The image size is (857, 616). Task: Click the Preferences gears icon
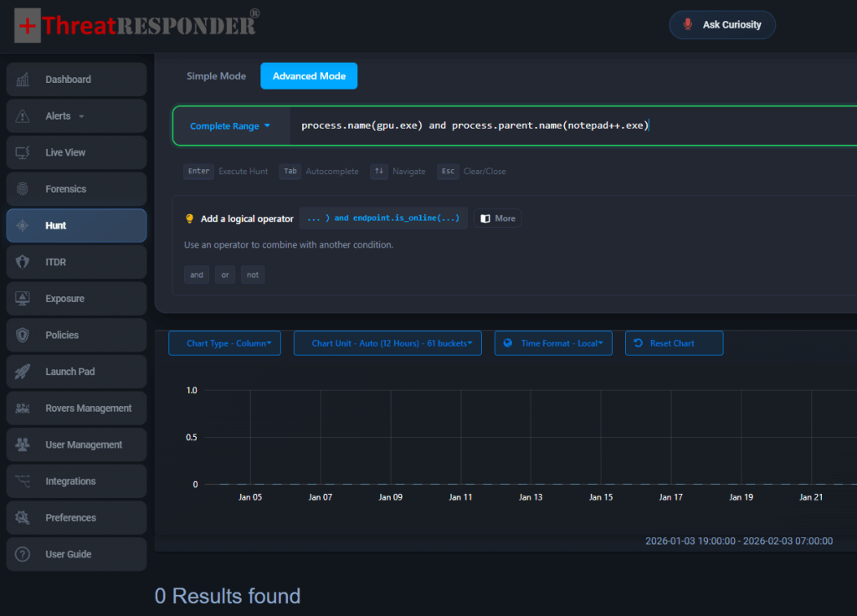point(23,518)
